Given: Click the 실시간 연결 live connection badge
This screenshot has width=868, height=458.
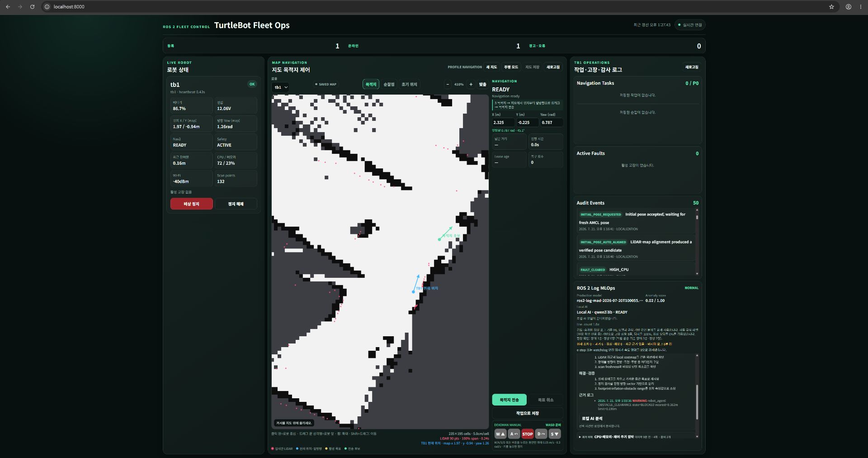Looking at the screenshot, I should [x=690, y=25].
